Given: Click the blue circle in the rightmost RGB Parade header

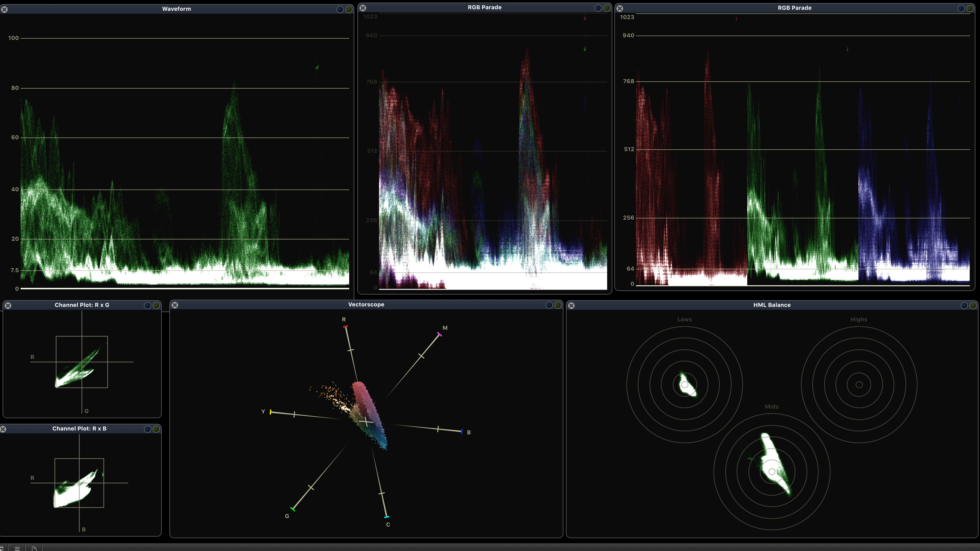Looking at the screenshot, I should (961, 8).
